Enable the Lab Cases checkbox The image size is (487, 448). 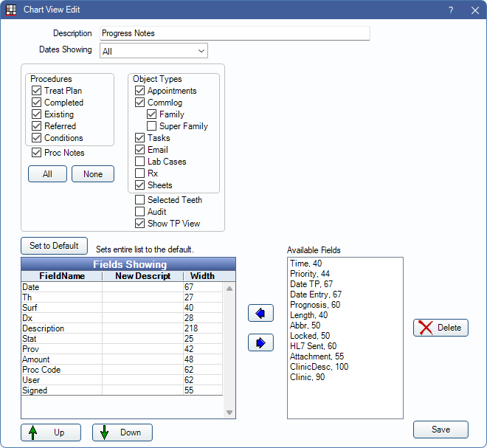click(140, 162)
